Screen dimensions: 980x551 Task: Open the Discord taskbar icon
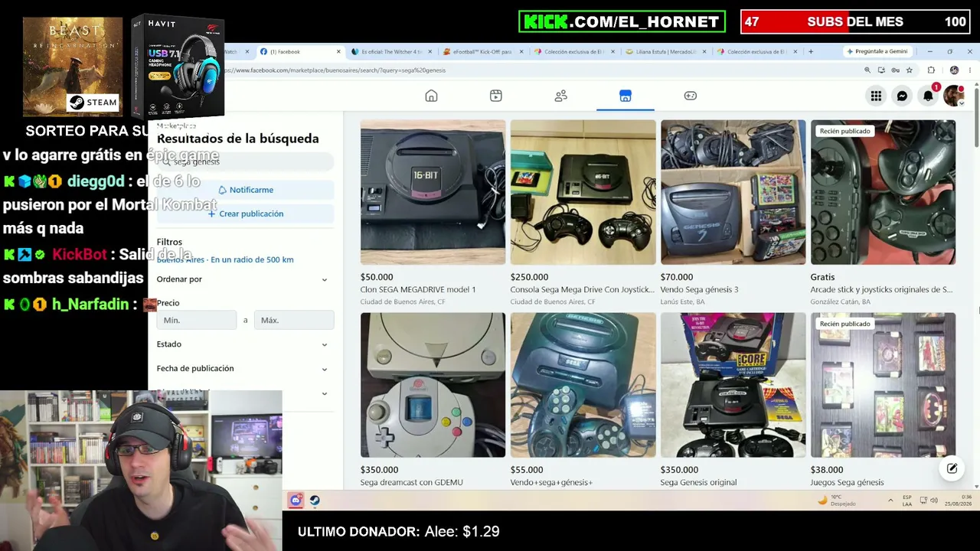click(296, 500)
